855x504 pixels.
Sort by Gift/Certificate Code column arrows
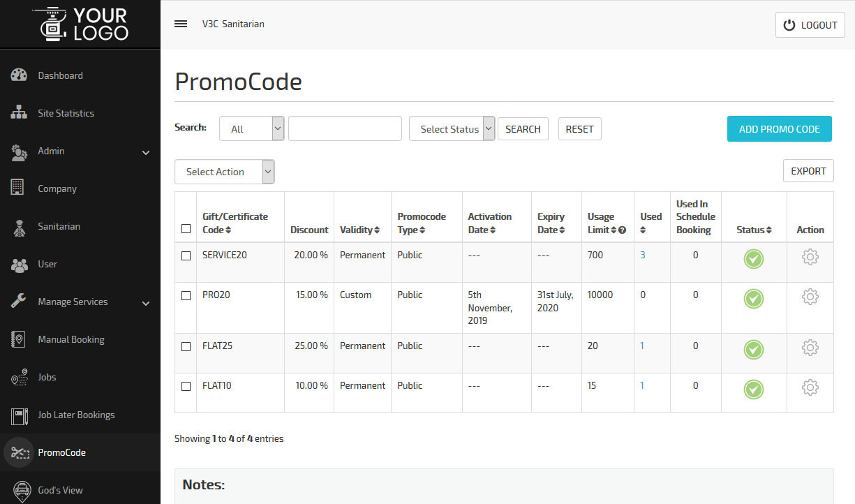228,230
